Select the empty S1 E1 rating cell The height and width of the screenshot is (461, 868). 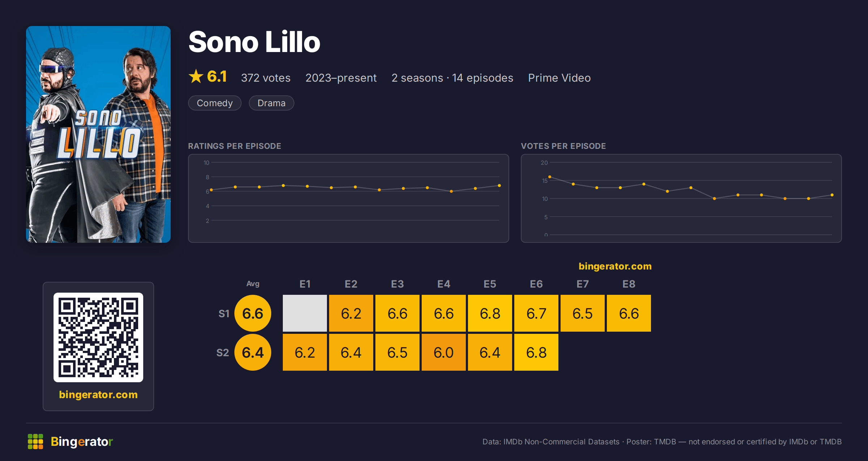point(305,313)
